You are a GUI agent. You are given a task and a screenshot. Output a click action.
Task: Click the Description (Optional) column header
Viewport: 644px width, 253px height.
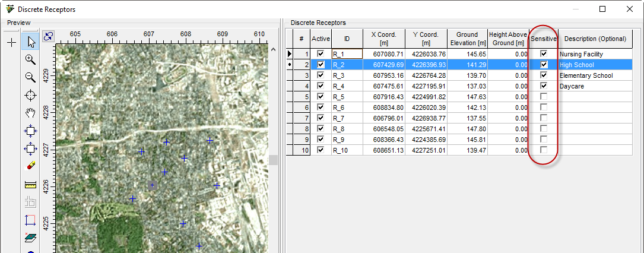pyautogui.click(x=595, y=39)
